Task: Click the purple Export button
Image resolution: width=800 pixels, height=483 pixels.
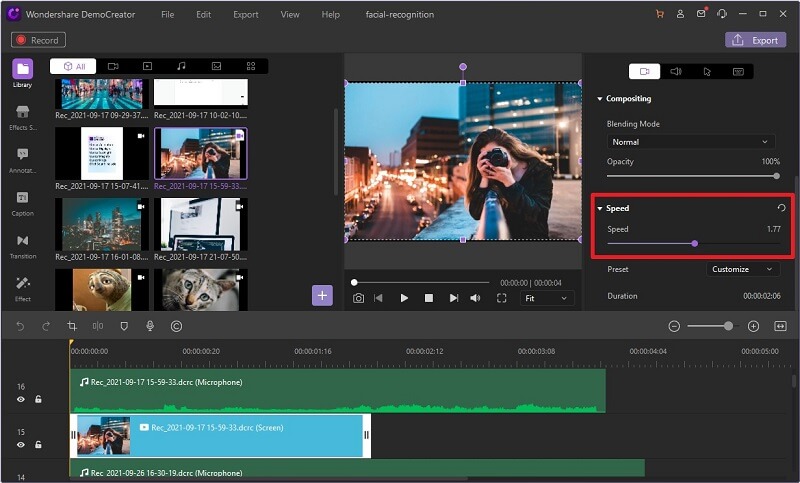Action: click(x=755, y=40)
